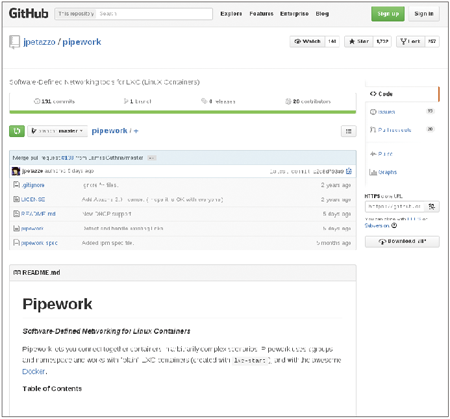View the 1 branch link
Image resolution: width=450 pixels, height=419 pixels.
[138, 101]
